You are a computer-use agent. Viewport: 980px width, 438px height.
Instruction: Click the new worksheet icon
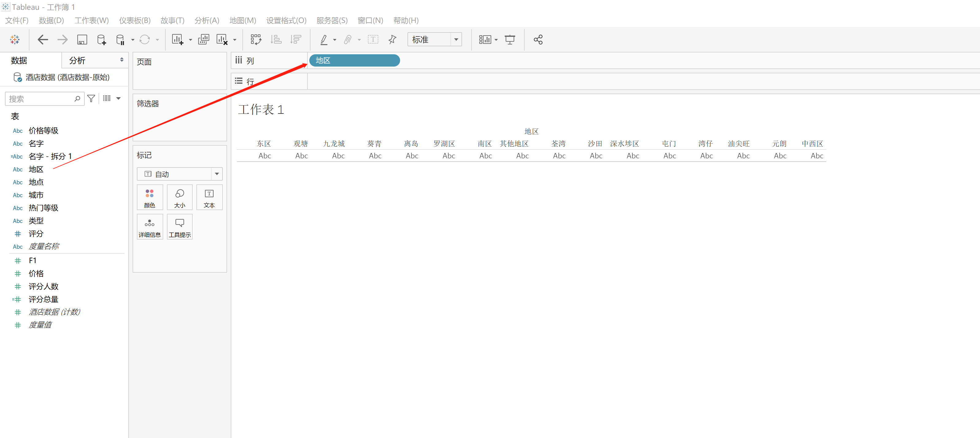(x=177, y=40)
